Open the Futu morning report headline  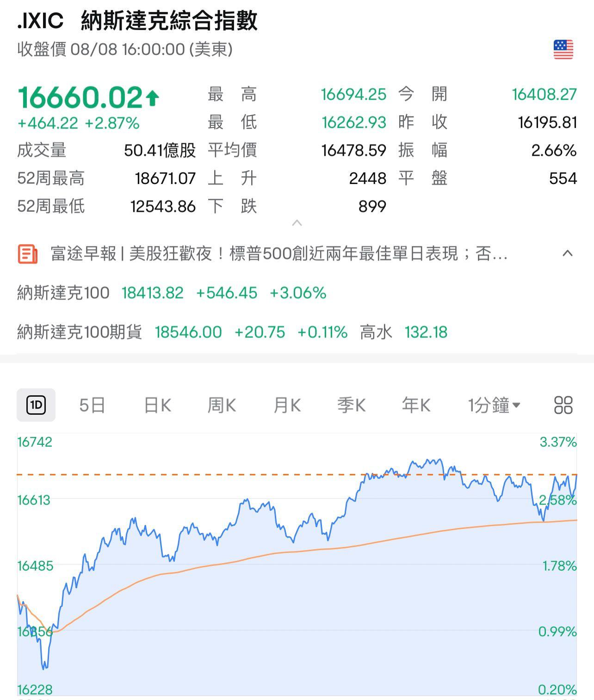click(278, 253)
